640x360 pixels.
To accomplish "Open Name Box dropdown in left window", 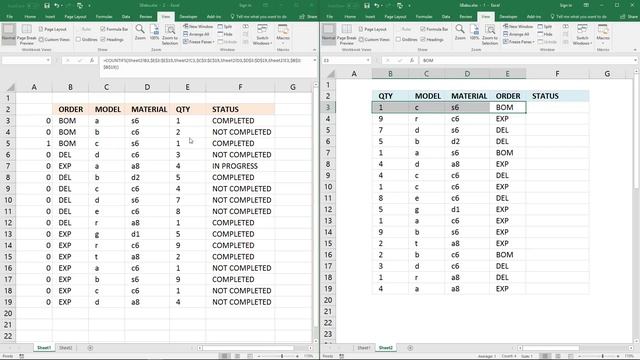I will pyautogui.click(x=48, y=60).
